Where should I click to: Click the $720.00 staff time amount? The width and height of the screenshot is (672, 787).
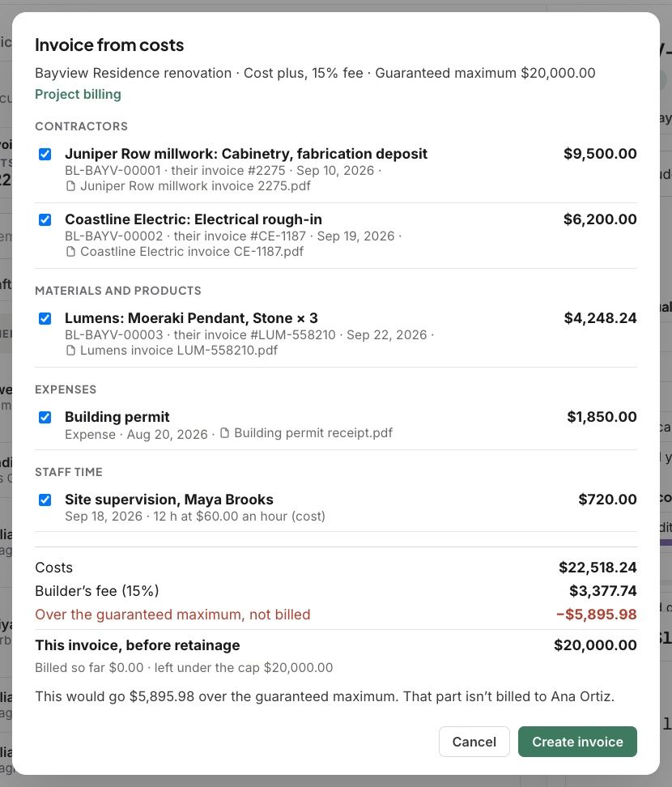coord(607,500)
